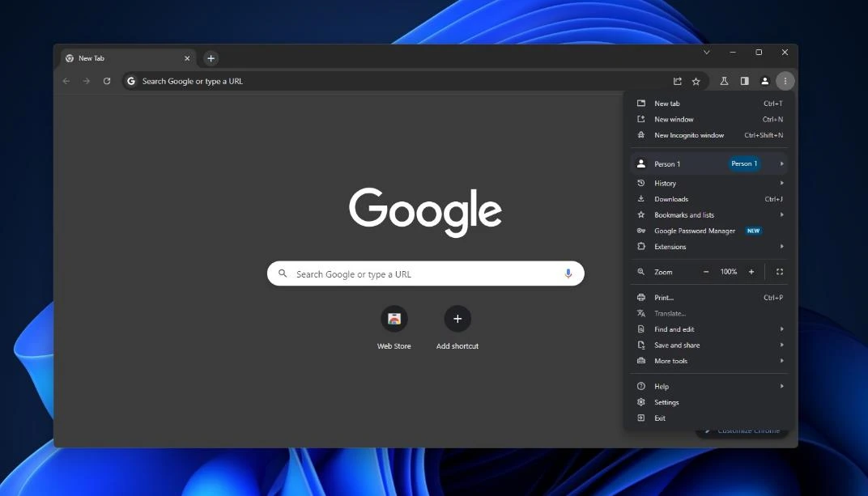Open a New Incognito window

(709, 135)
